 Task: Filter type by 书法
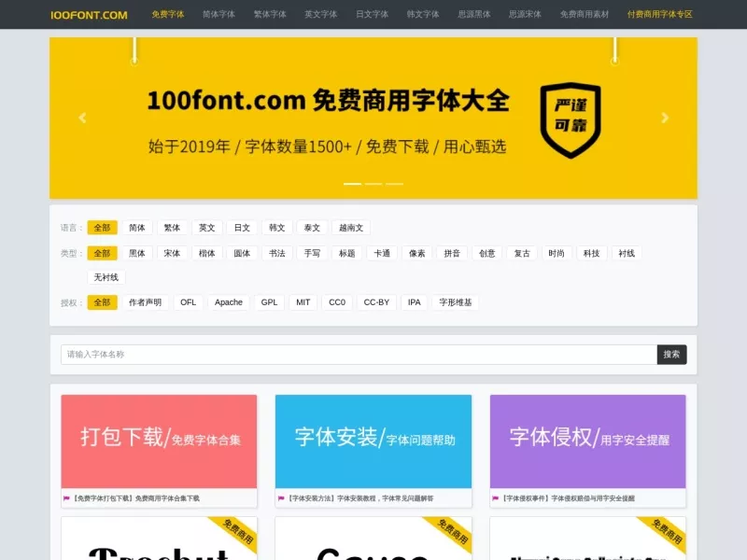click(x=276, y=253)
